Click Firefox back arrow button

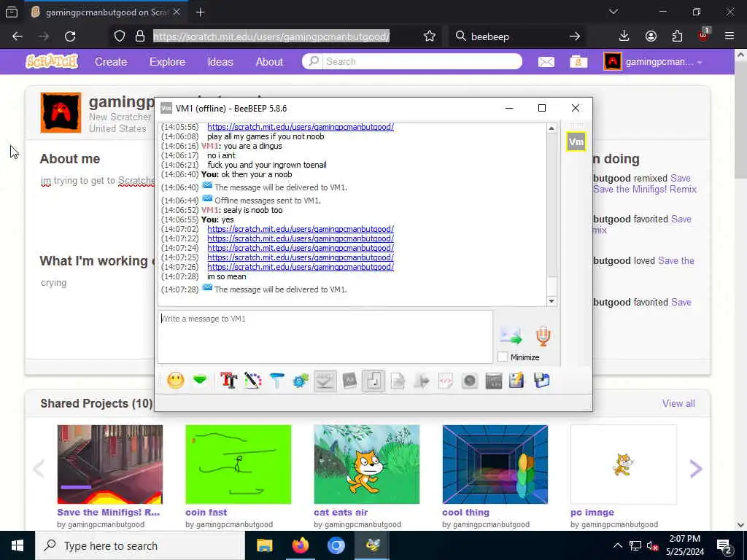pyautogui.click(x=18, y=36)
